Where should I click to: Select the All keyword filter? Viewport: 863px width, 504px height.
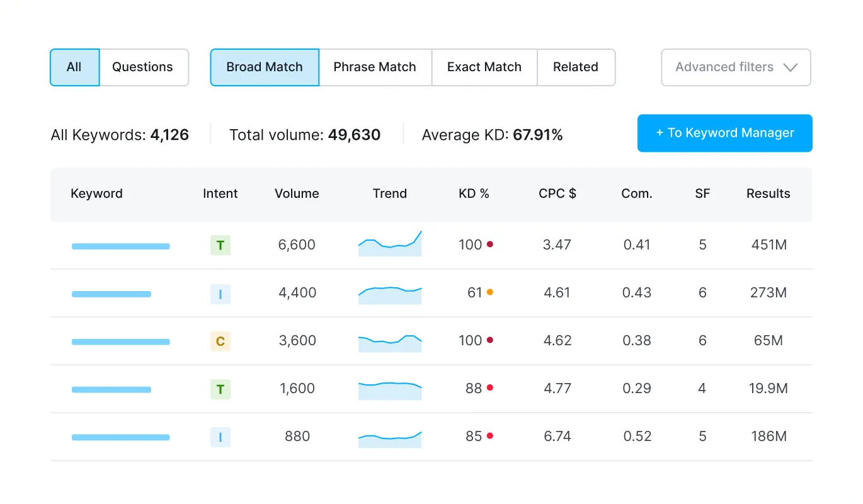[74, 67]
